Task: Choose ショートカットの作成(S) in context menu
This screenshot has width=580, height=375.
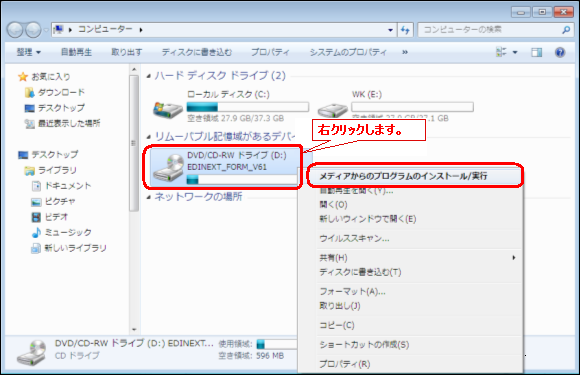Action: (x=364, y=345)
